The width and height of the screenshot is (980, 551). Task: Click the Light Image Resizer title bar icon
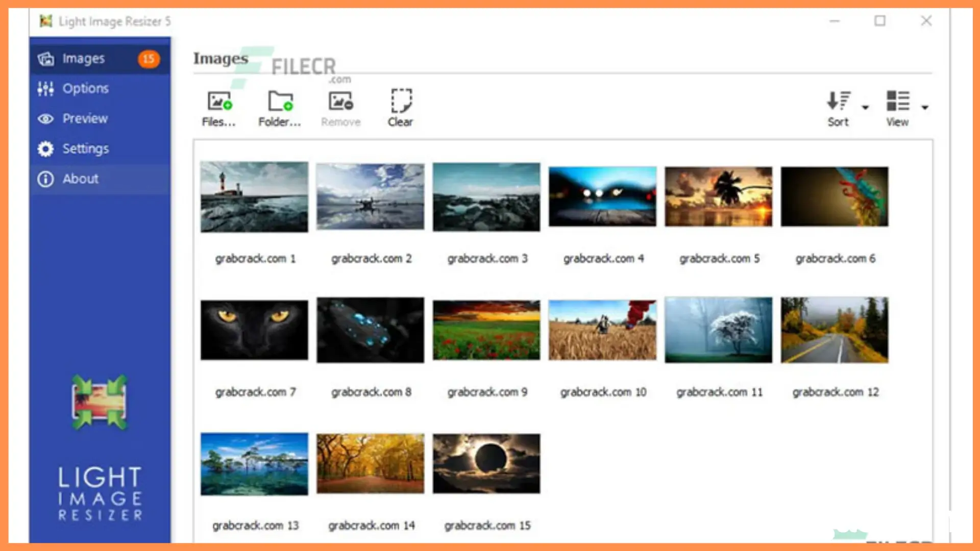(46, 21)
